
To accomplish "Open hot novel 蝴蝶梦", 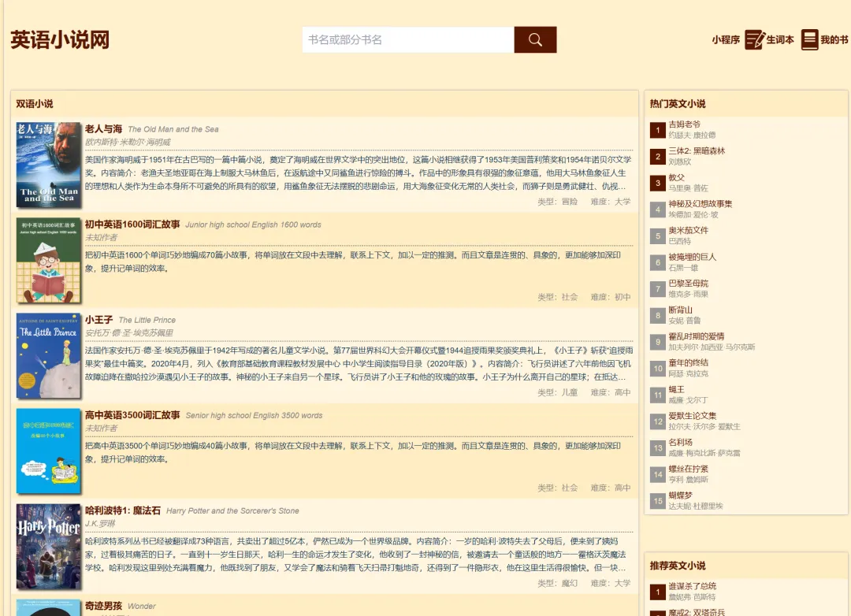I will (x=680, y=495).
